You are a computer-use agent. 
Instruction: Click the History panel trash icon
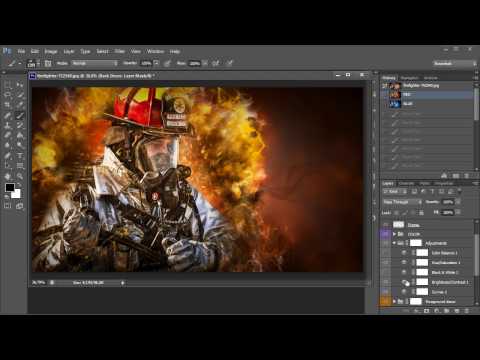pos(466,176)
